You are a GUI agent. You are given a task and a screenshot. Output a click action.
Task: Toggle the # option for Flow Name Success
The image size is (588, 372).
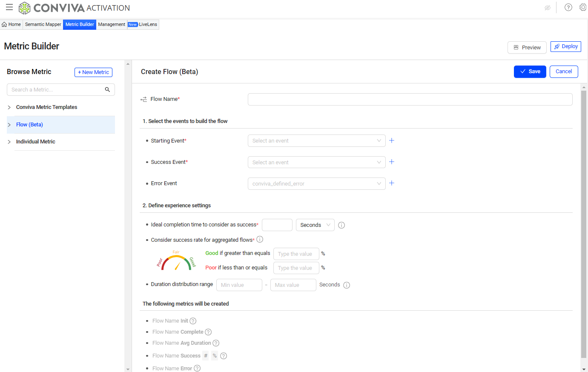click(x=206, y=356)
